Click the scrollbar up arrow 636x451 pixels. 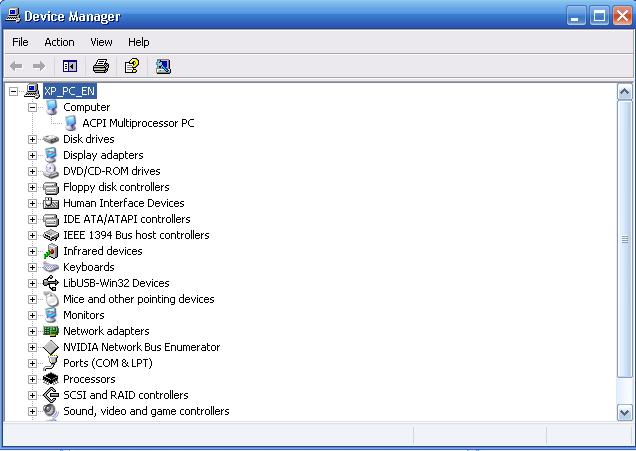[x=625, y=92]
